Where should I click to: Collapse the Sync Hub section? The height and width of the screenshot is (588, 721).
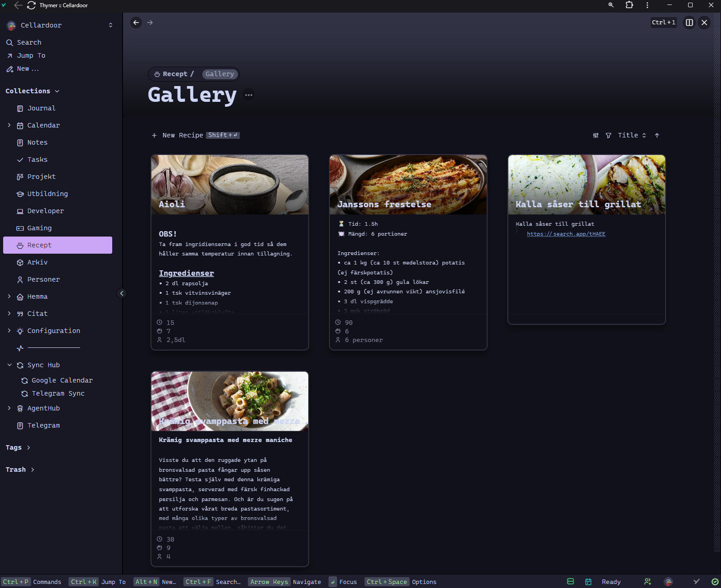9,365
